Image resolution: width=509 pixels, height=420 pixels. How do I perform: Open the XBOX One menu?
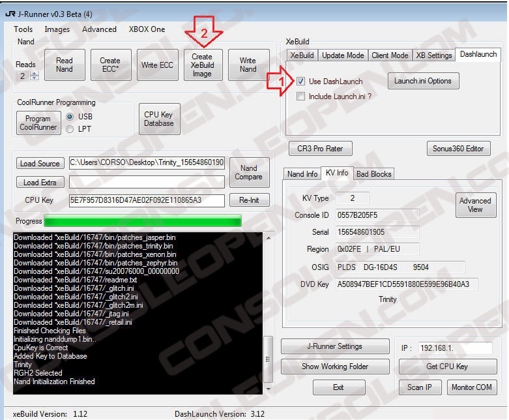coord(147,29)
